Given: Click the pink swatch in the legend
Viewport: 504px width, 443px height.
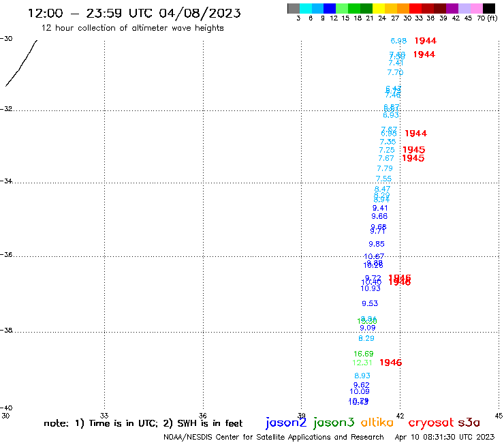Looking at the screenshot, I should tap(476, 8).
